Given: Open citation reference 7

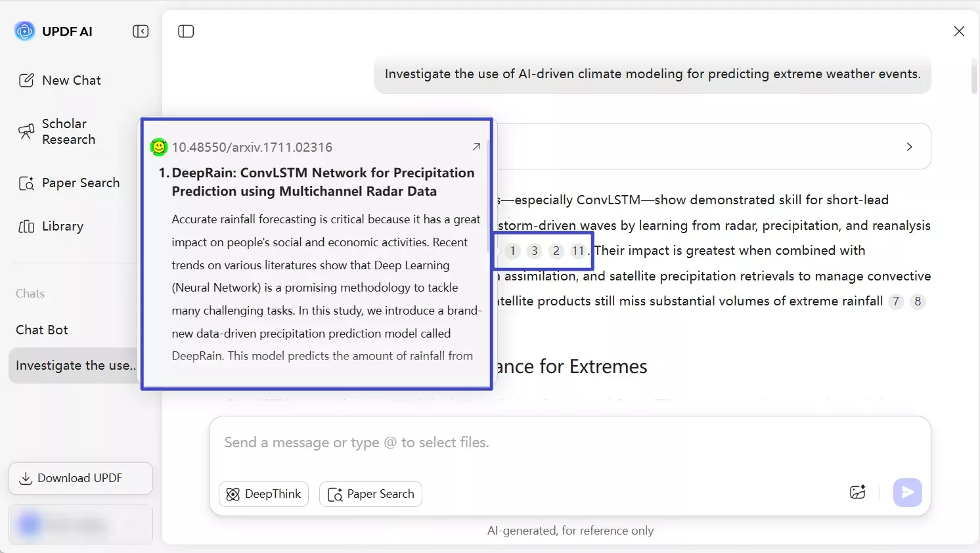Looking at the screenshot, I should coord(896,301).
